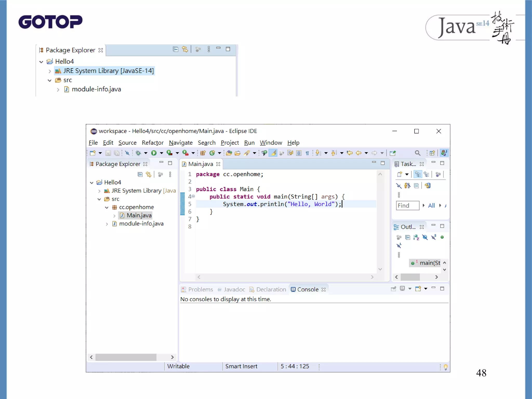Select module-info.java in Eclipse Package Explorer
The image size is (532, 399).
click(x=141, y=224)
